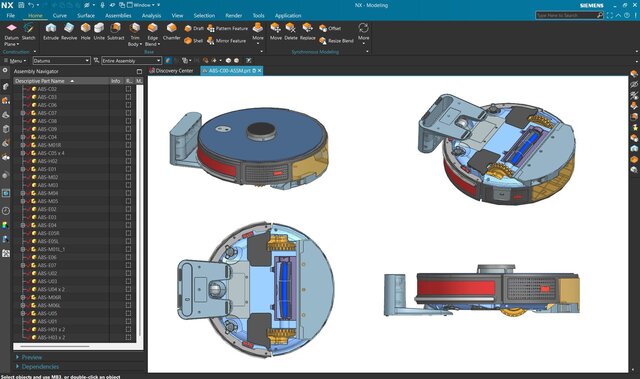Switch to the Analysis ribbon tab
The height and width of the screenshot is (379, 640).
coord(151,16)
